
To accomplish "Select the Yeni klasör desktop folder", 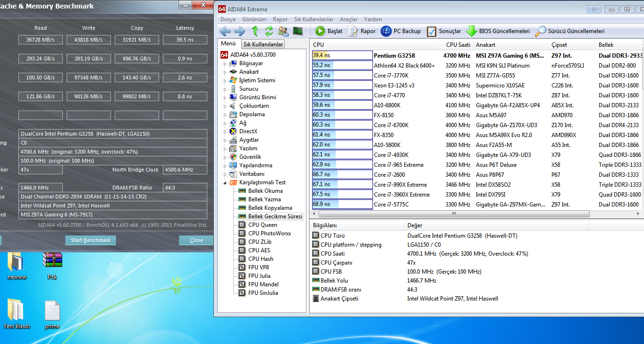I will coord(17,314).
